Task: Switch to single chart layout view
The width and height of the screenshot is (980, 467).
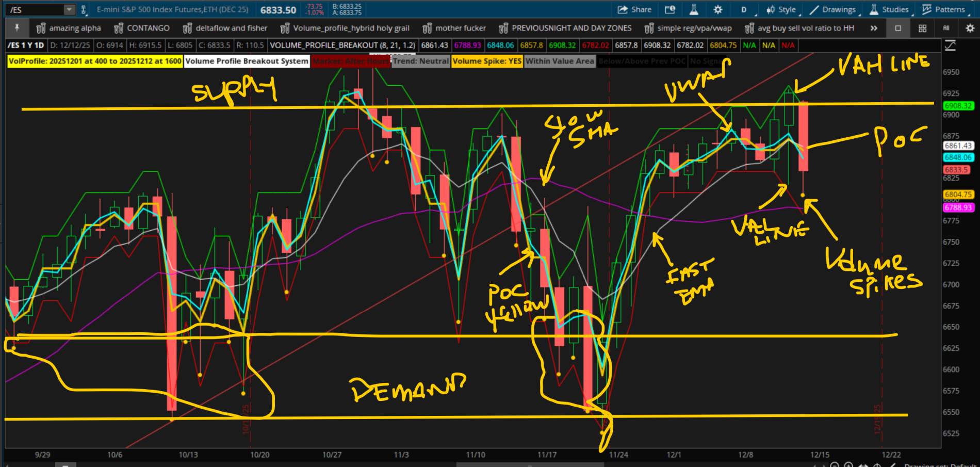Action: (898, 28)
